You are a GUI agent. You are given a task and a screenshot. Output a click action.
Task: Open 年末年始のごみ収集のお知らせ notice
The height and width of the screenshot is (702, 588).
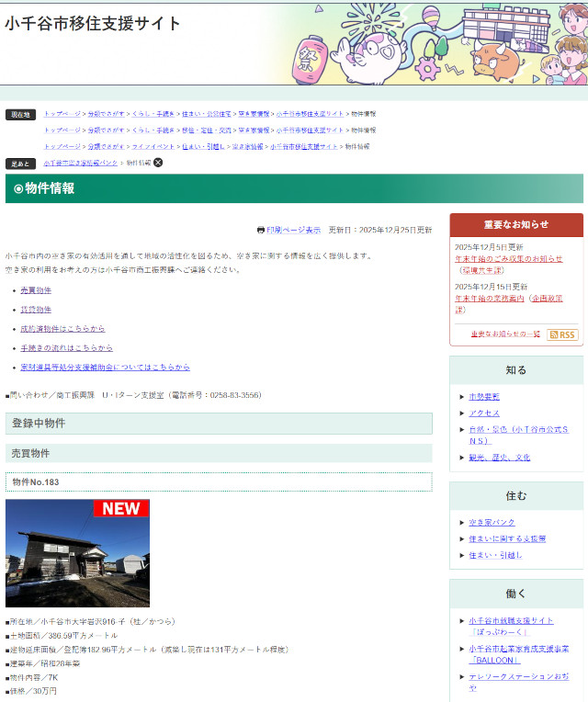[x=508, y=259]
